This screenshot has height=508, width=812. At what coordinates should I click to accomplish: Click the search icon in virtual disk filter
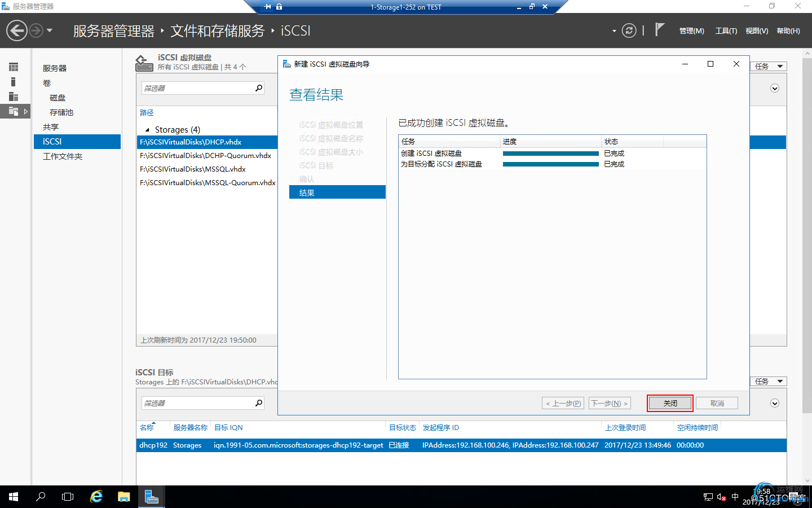[x=259, y=88]
